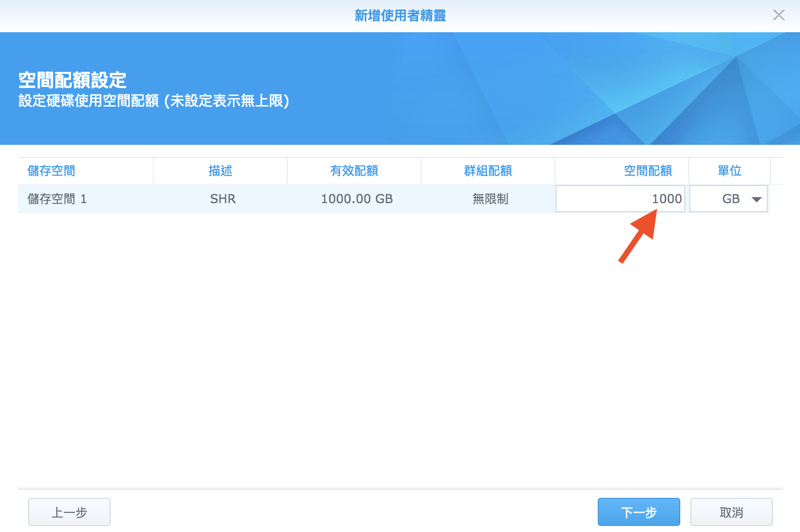Click the 新增使用者精靈 title text
This screenshot has width=800, height=532.
[x=400, y=16]
